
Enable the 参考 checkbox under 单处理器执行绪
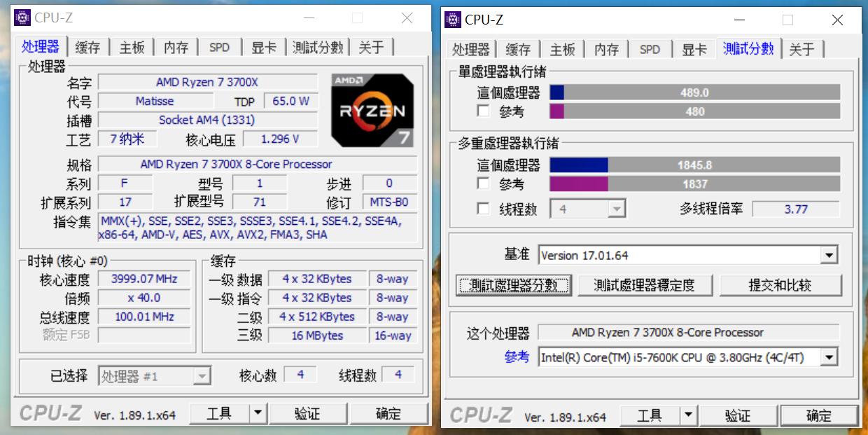[x=482, y=110]
